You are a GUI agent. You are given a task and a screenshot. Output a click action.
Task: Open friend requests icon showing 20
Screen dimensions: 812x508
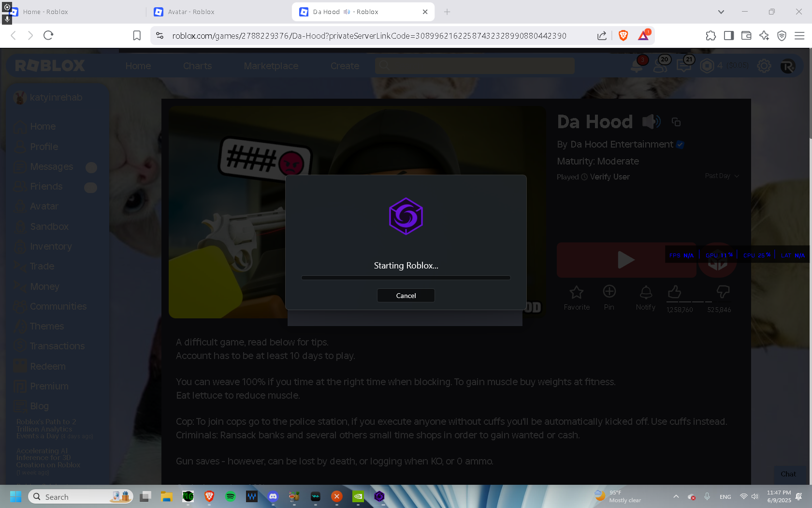click(660, 65)
